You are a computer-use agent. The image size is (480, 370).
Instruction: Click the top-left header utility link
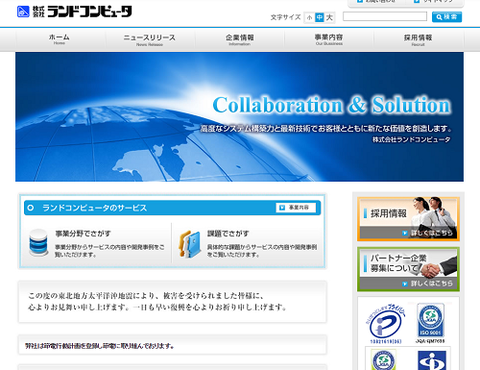tap(376, 2)
